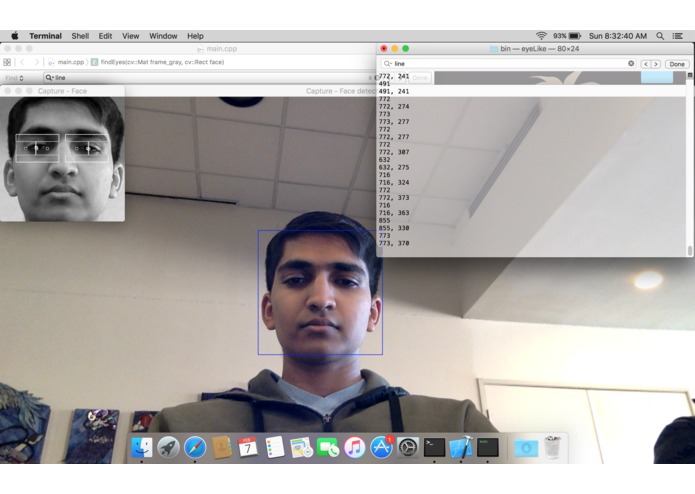Click the Xcode find field containing 'line'
This screenshot has height=494, width=695.
tap(208, 78)
